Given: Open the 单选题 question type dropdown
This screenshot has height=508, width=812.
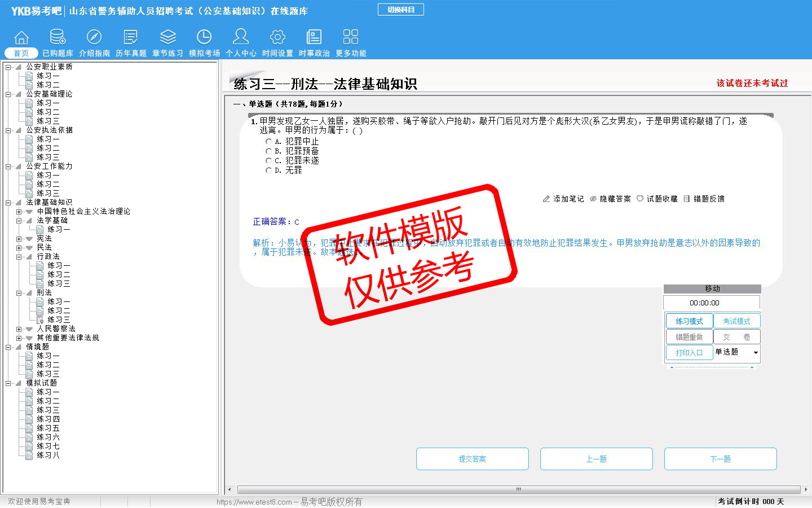Looking at the screenshot, I should (756, 353).
